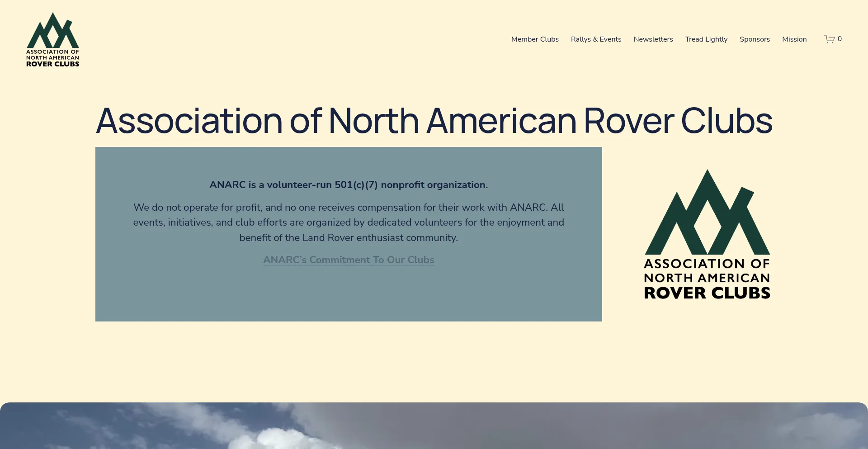Open the Newsletters section
Viewport: 868px width, 449px height.
(653, 39)
